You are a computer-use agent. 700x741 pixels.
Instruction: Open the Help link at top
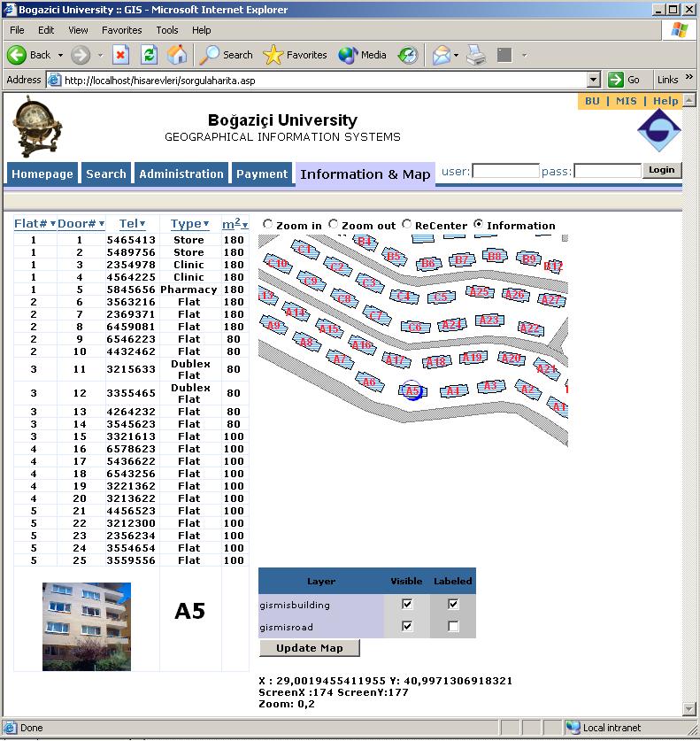[x=665, y=101]
